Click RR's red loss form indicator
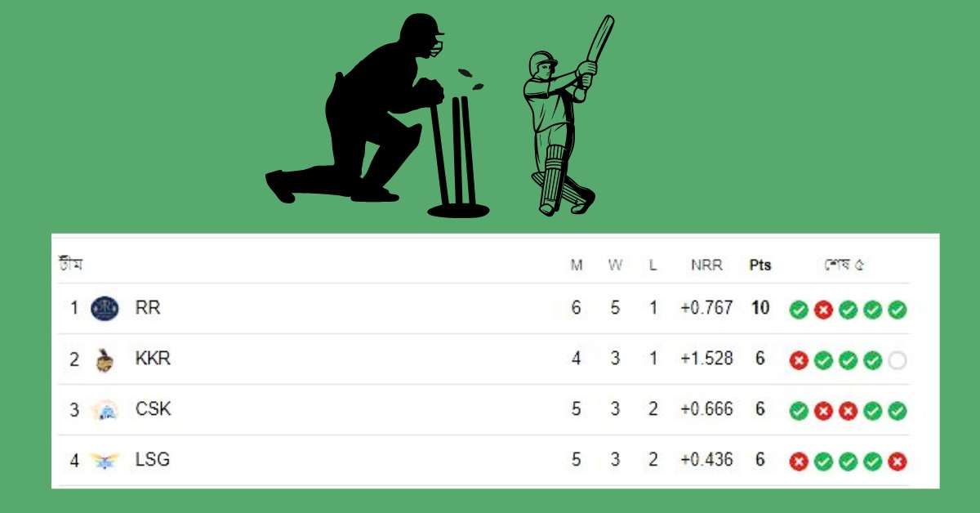The image size is (980, 513). pos(822,310)
